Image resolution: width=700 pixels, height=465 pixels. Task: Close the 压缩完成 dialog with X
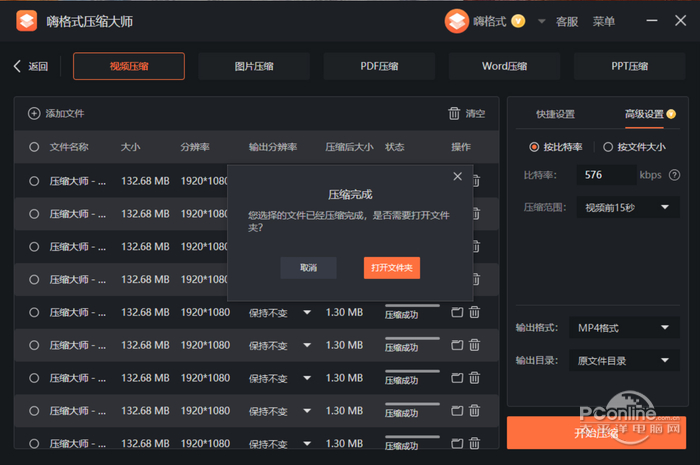click(x=458, y=176)
